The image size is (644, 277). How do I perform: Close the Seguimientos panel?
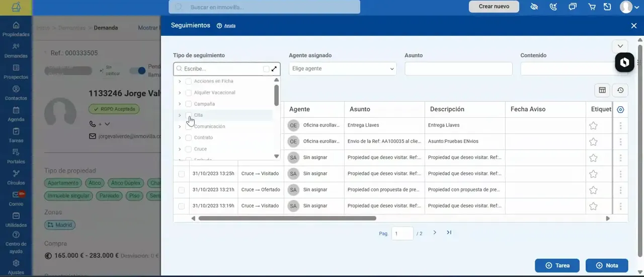coord(633,26)
